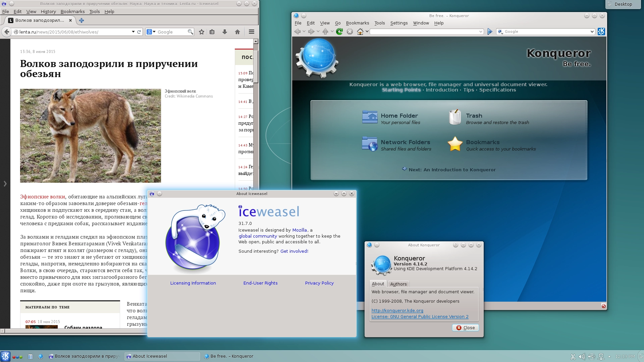The width and height of the screenshot is (644, 362).
Task: Switch to About Iceweasel in taskbar
Action: click(x=162, y=356)
